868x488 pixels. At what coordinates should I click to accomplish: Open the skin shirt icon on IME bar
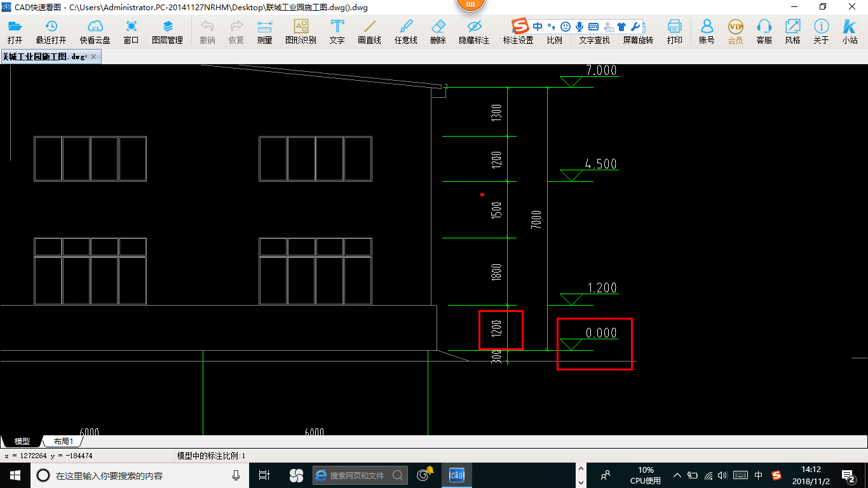pyautogui.click(x=621, y=26)
